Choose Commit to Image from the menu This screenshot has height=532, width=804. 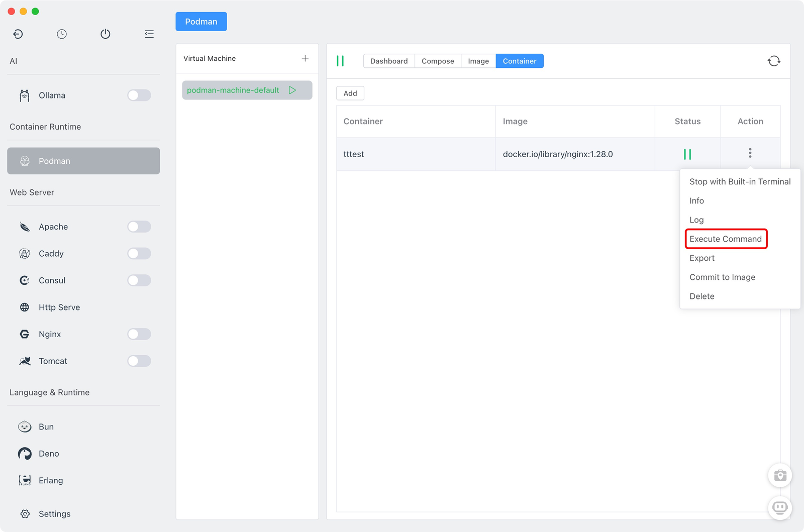coord(722,277)
